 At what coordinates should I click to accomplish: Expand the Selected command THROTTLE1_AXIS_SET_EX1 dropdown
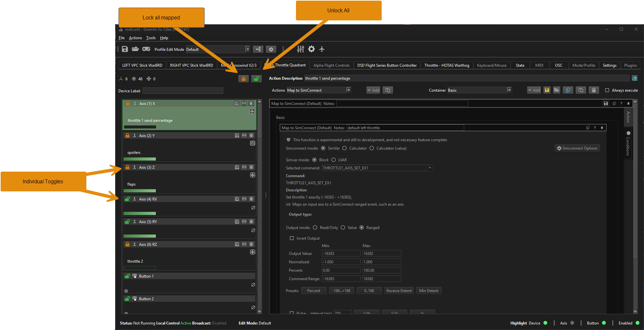[377, 168]
